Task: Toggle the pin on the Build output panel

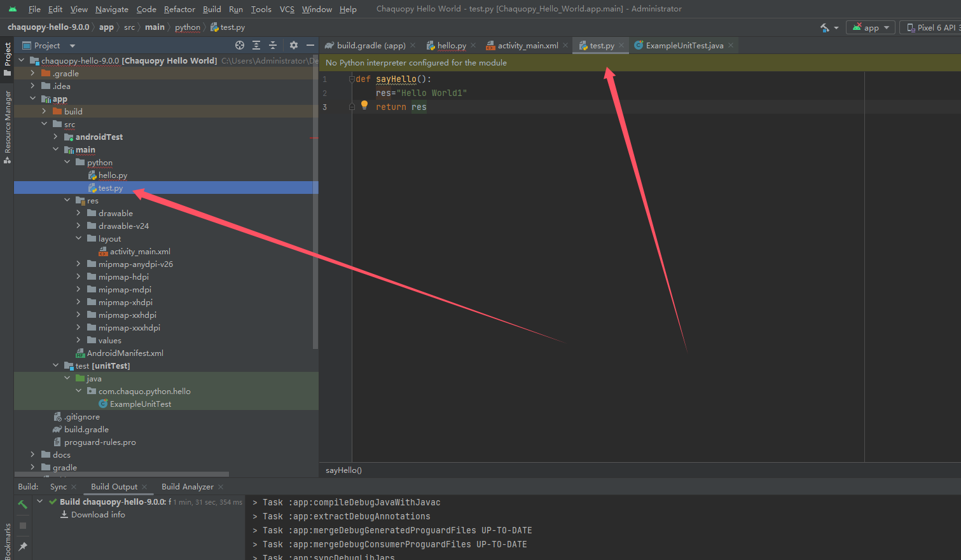Action: [22, 545]
